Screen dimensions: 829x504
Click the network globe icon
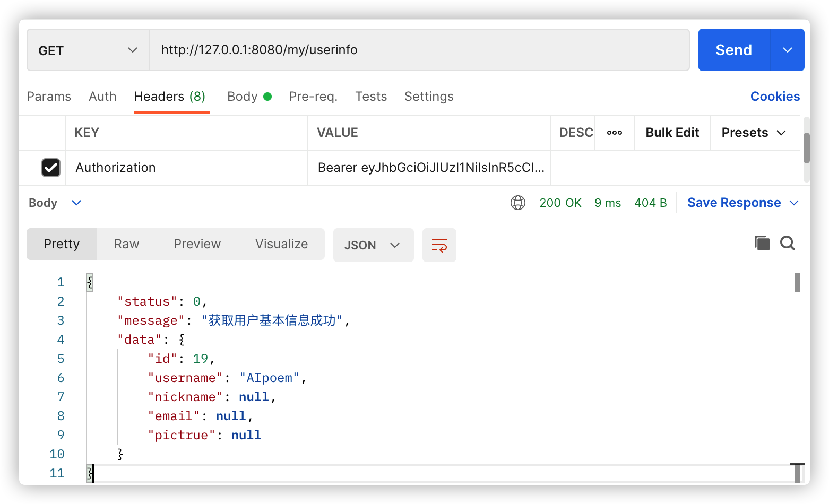[x=517, y=203]
